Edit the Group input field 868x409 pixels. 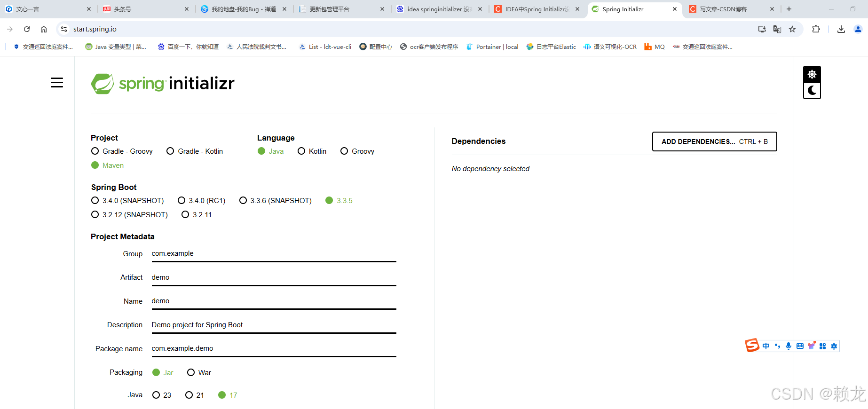[274, 253]
